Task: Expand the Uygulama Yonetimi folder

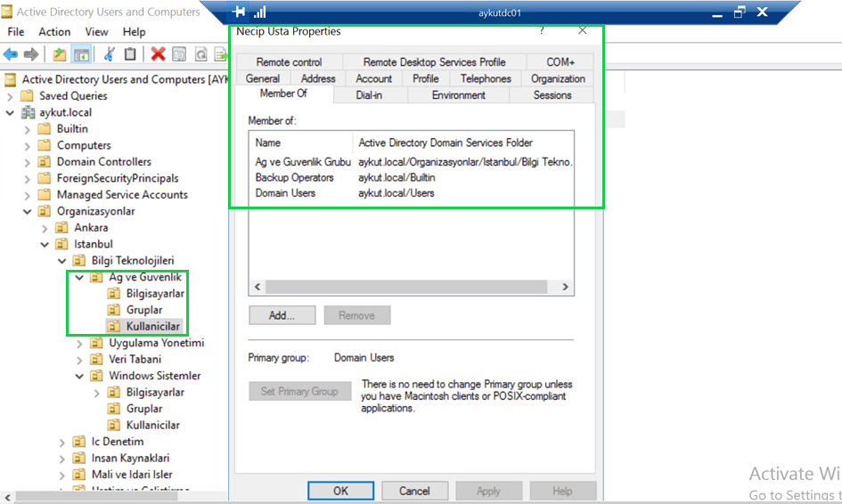Action: [80, 343]
